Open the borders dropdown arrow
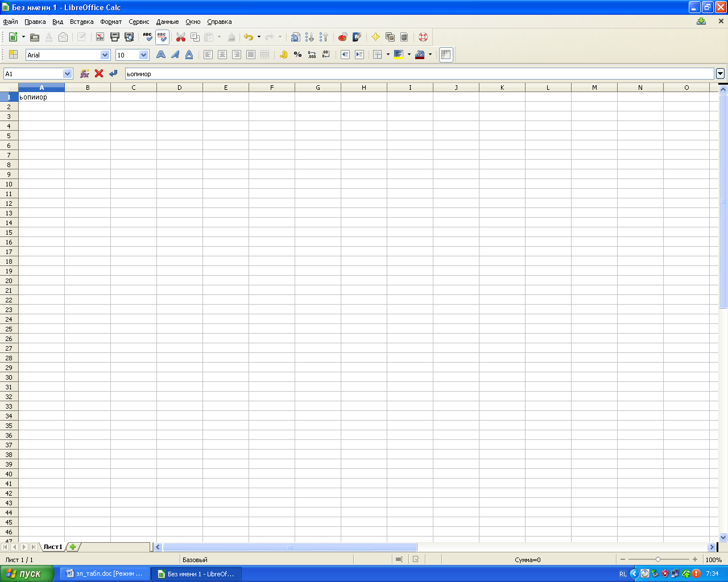 pyautogui.click(x=388, y=55)
